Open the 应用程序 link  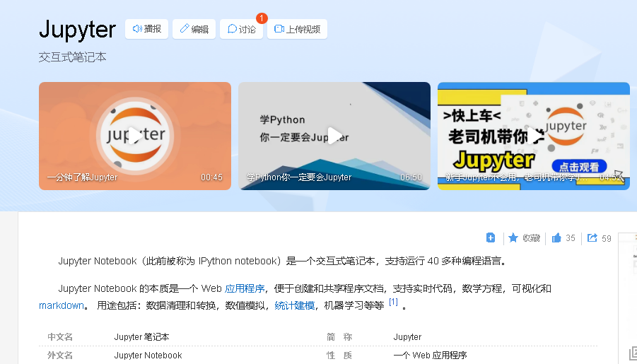click(245, 288)
